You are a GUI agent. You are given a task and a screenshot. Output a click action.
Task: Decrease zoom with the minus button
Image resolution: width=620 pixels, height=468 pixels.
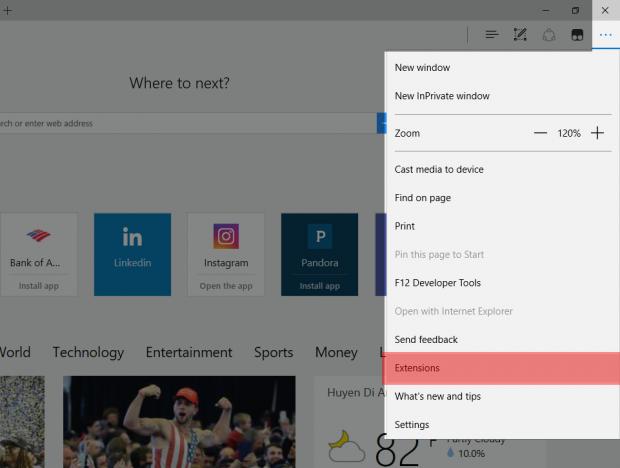540,133
